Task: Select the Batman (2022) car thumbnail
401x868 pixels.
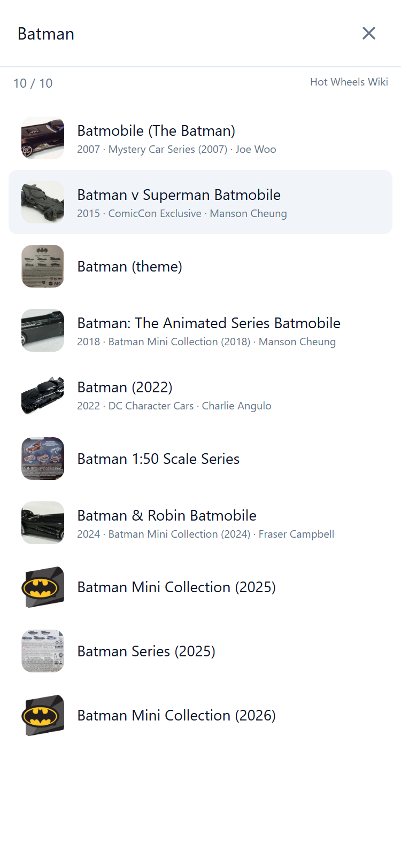Action: (43, 394)
